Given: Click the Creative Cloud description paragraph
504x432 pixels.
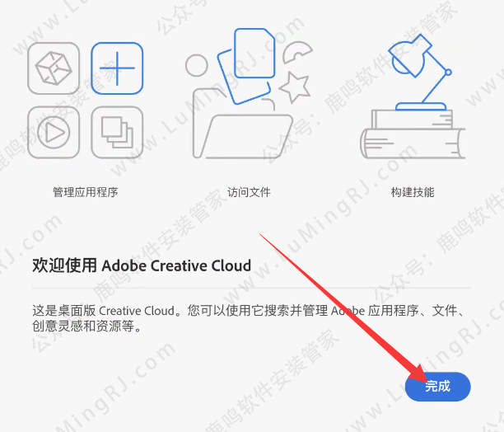Looking at the screenshot, I should [x=248, y=318].
